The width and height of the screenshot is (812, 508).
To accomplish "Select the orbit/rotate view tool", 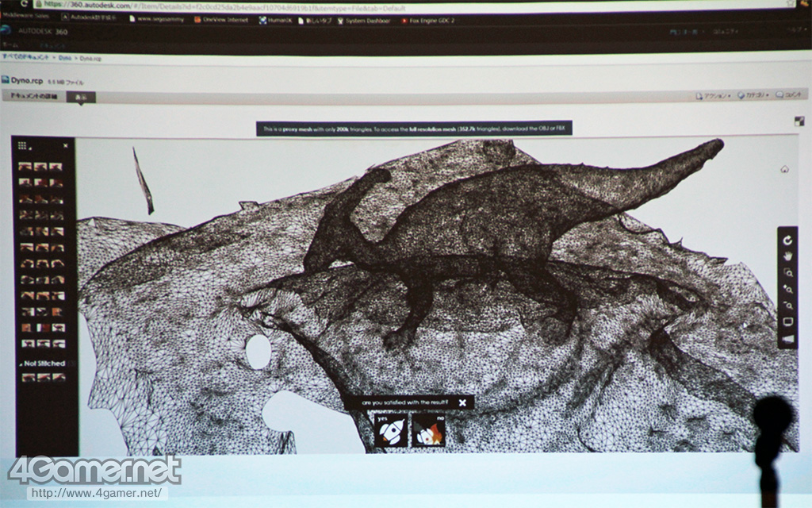I will (x=787, y=241).
